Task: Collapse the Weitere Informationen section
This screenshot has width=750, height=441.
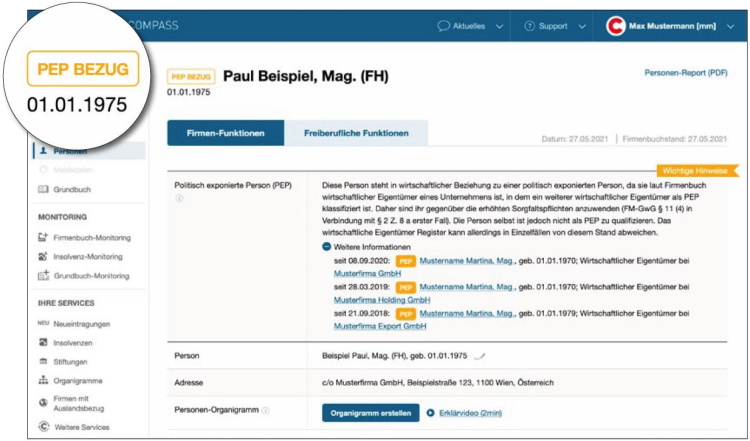Action: (x=327, y=246)
